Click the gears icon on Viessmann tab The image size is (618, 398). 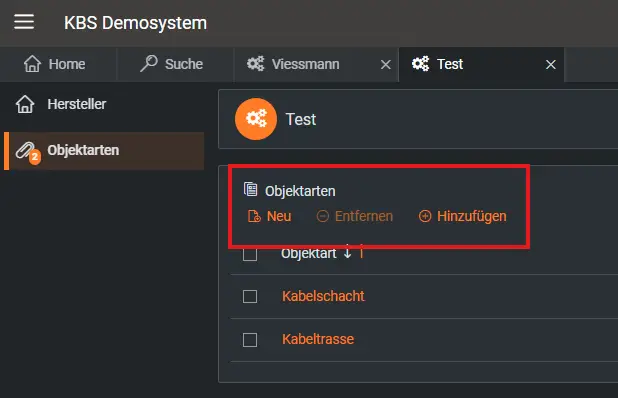[x=255, y=63]
